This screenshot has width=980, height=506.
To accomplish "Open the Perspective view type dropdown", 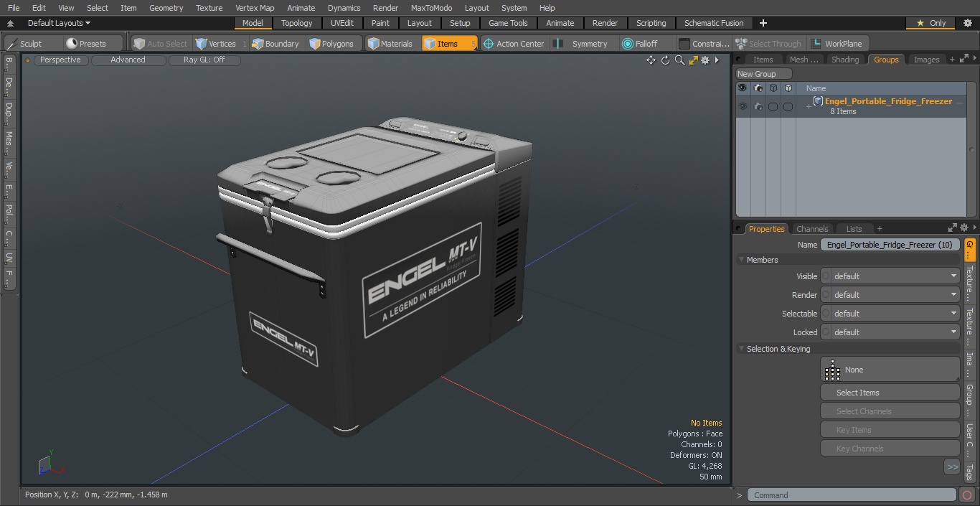I will point(60,60).
